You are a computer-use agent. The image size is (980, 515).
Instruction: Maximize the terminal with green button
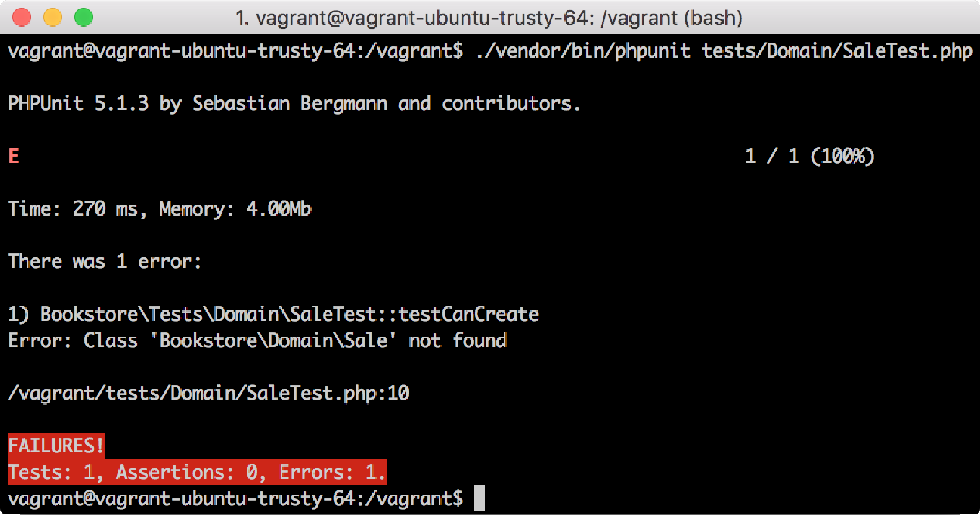[84, 17]
